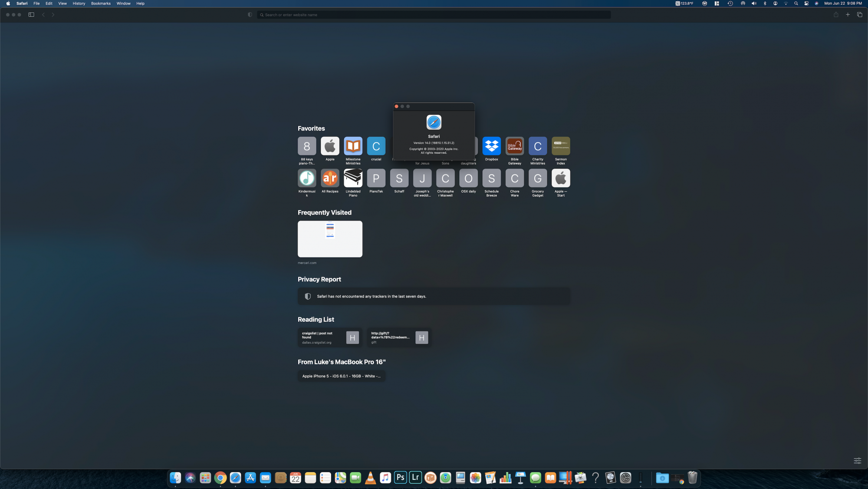
Task: Open the 88 keys piano favorite
Action: pyautogui.click(x=307, y=146)
